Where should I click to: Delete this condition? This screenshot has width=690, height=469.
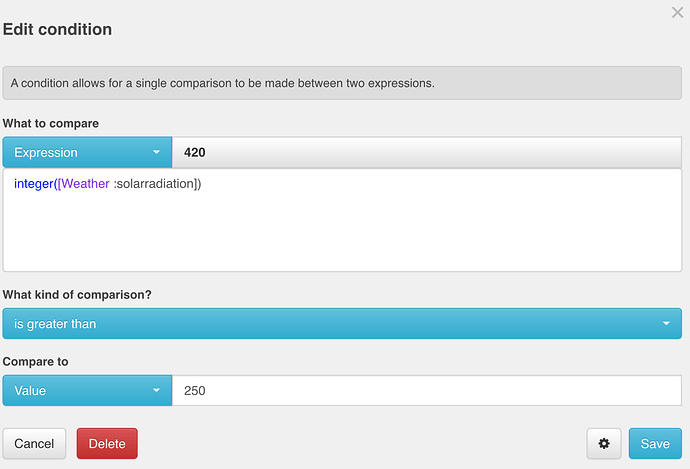click(107, 443)
